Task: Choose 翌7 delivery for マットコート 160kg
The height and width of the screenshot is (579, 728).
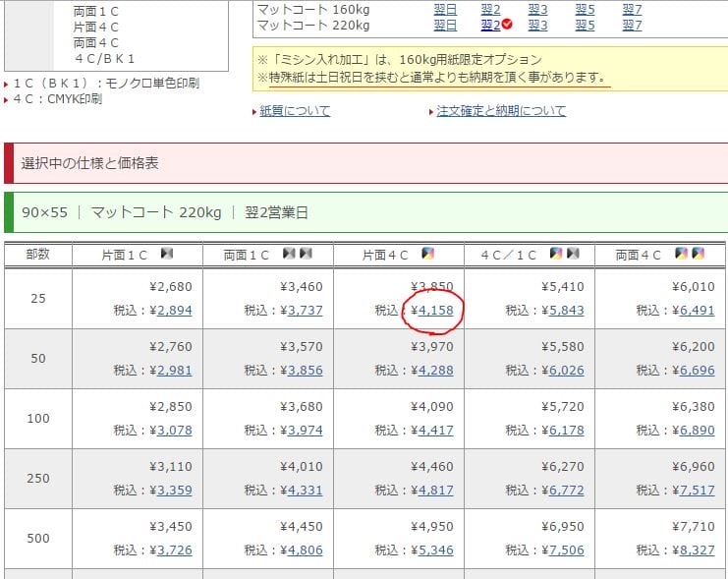Action: (632, 9)
